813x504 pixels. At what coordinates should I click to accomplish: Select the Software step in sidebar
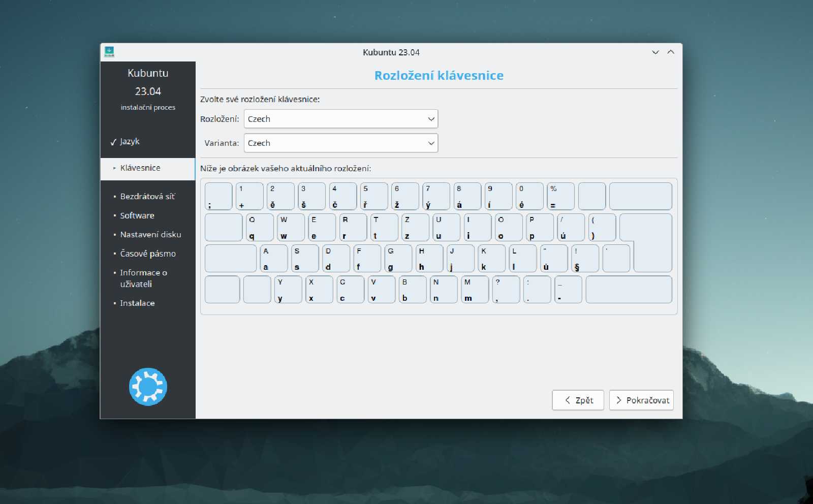pos(137,215)
